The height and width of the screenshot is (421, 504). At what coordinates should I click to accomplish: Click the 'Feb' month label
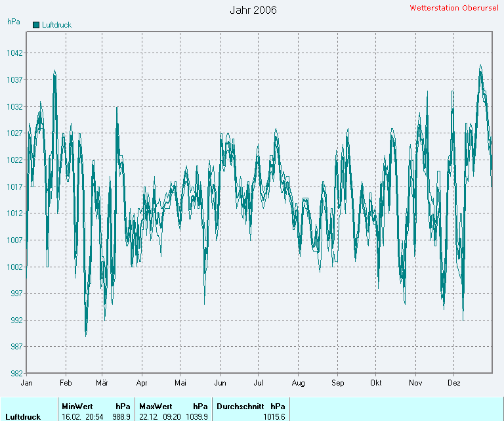click(66, 383)
